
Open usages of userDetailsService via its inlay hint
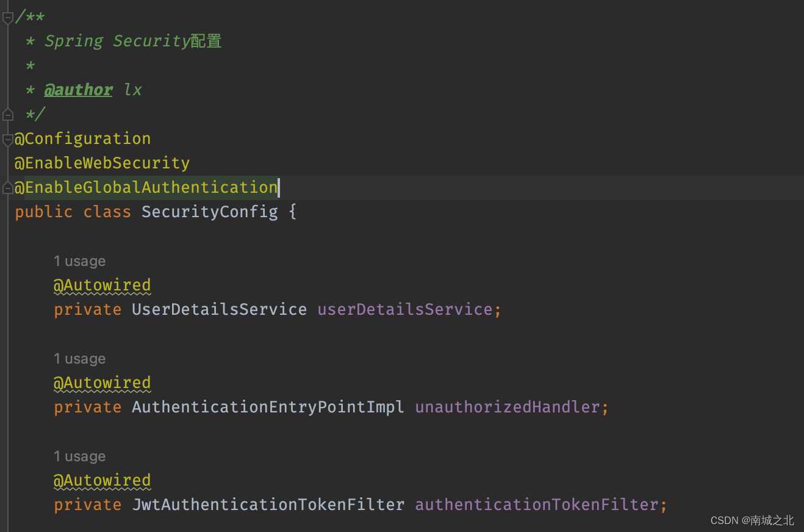(x=79, y=261)
